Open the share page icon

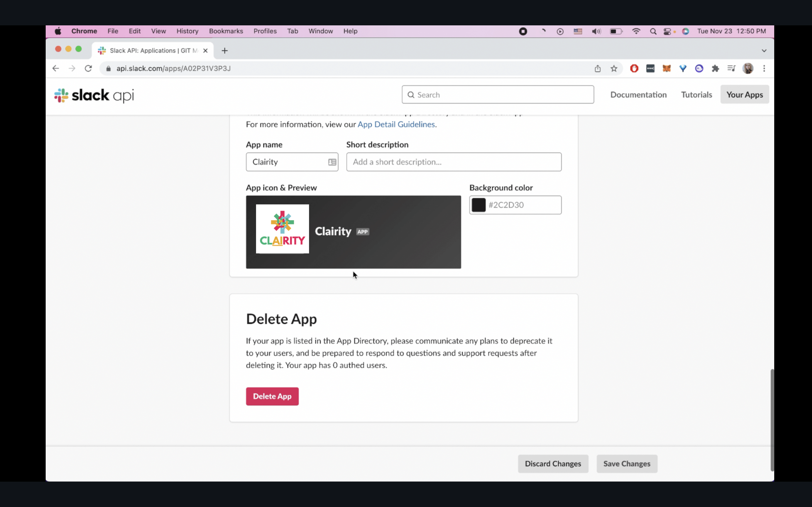click(x=598, y=68)
